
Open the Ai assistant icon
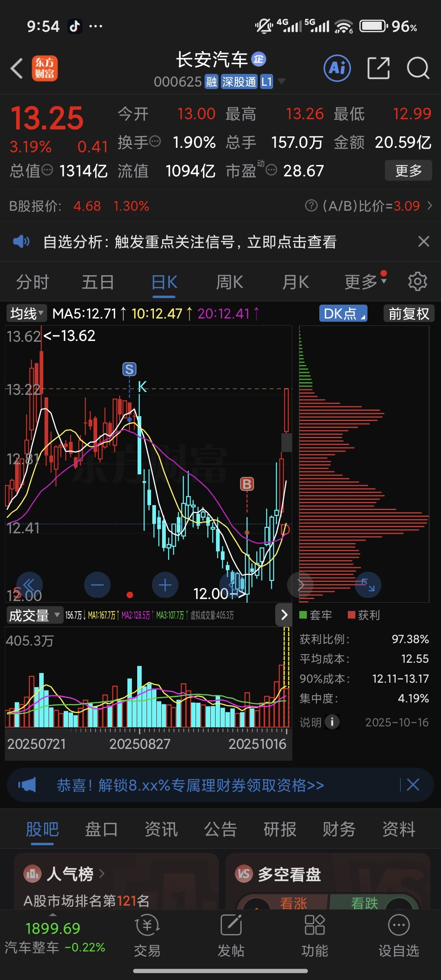337,68
